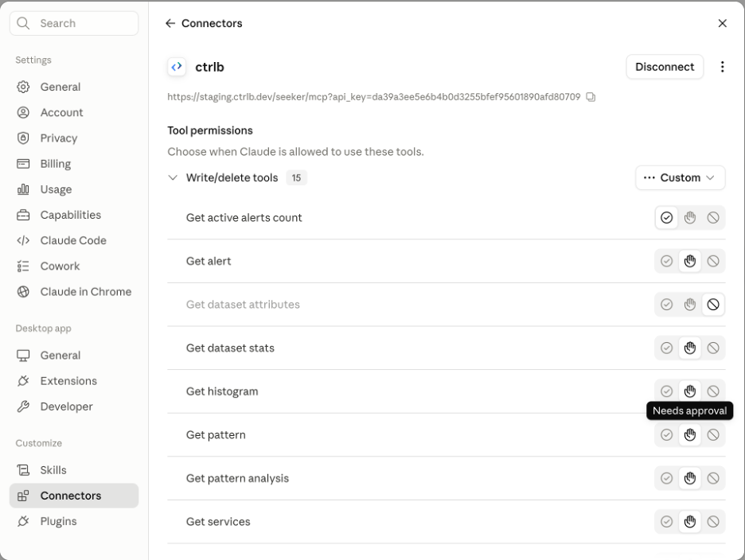Collapse the Write/delete tools section chevron

[173, 177]
